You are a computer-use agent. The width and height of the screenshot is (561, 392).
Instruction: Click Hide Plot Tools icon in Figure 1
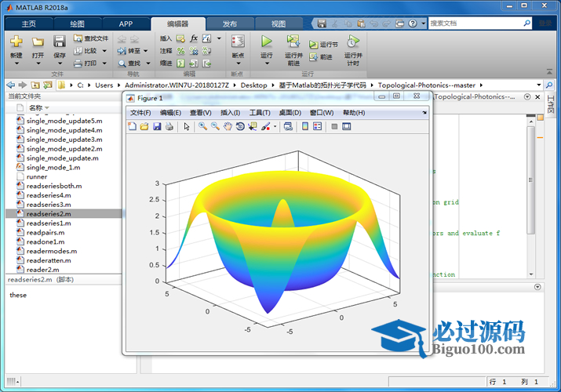334,126
